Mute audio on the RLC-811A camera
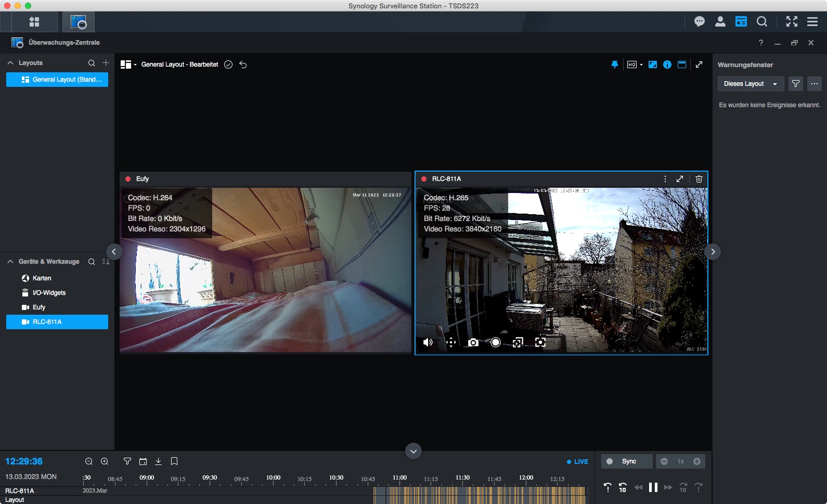This screenshot has width=827, height=504. [428, 342]
